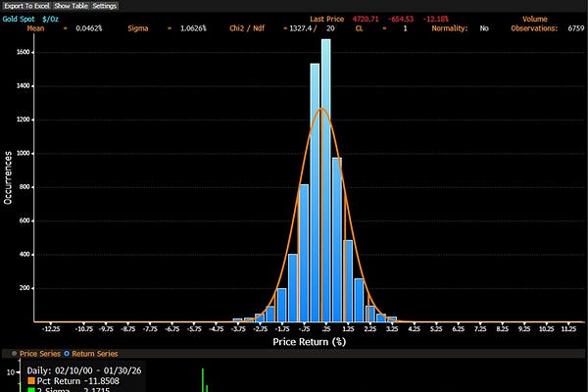Click the price change value -654.53
588x392 pixels.
[x=401, y=19]
